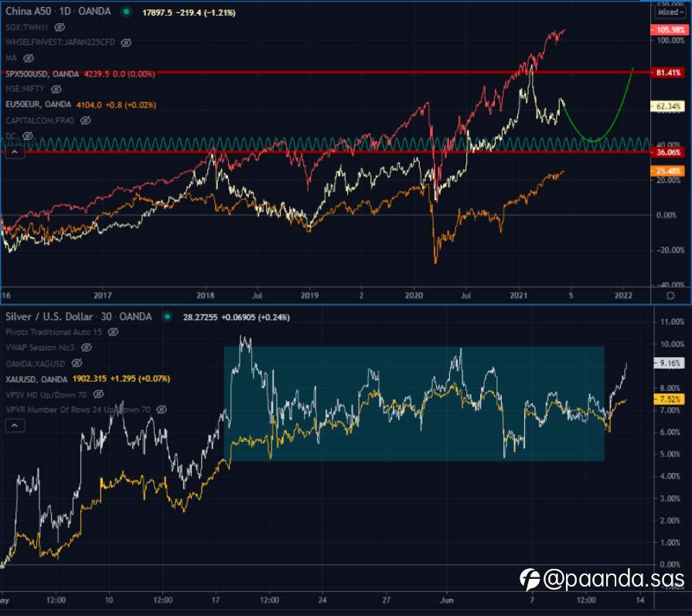Toggle eye icon next to NSE:NIFTY
Image resolution: width=692 pixels, height=616 pixels.
pyautogui.click(x=56, y=89)
